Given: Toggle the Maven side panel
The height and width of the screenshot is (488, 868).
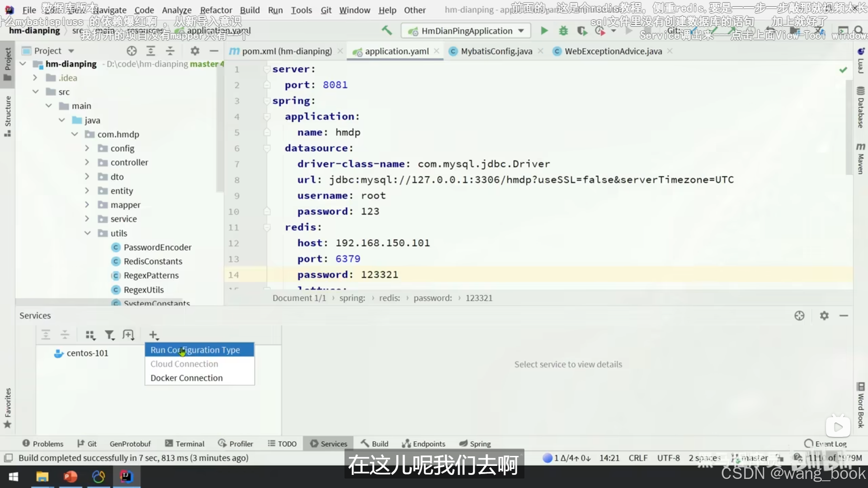Looking at the screenshot, I should [861, 159].
